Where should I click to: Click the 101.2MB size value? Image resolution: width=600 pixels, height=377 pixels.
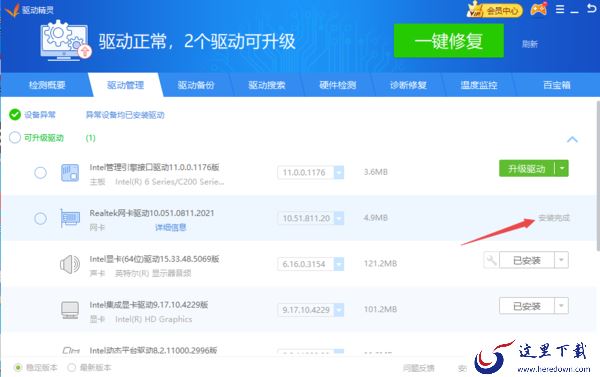tap(380, 309)
